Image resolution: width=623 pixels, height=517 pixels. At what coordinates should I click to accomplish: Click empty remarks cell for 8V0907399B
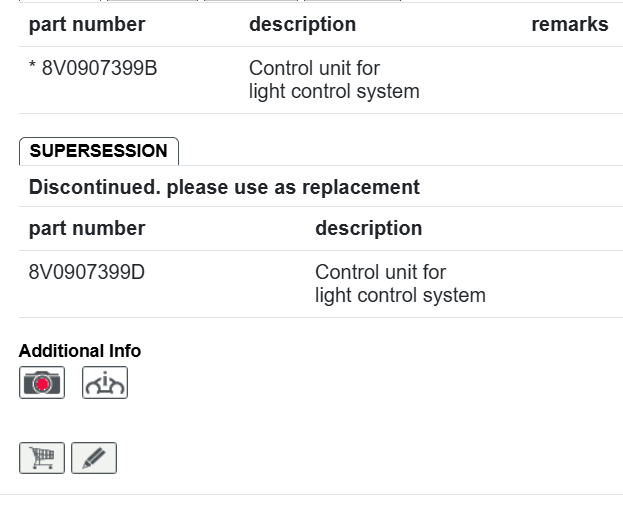tap(569, 80)
